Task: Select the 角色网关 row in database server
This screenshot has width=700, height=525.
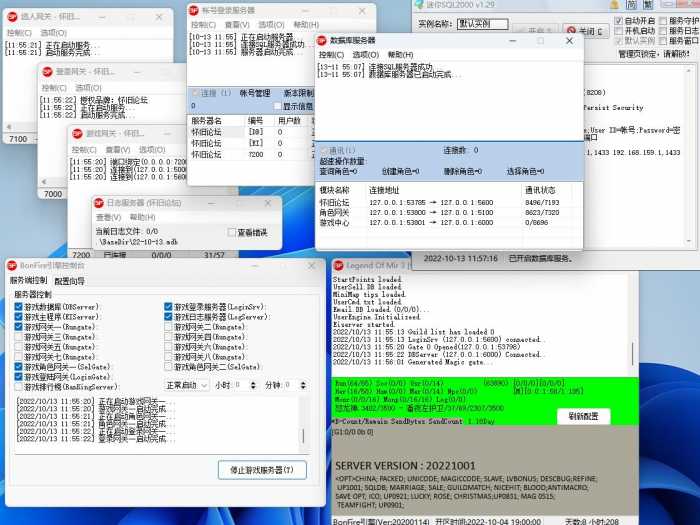Action: (x=449, y=212)
